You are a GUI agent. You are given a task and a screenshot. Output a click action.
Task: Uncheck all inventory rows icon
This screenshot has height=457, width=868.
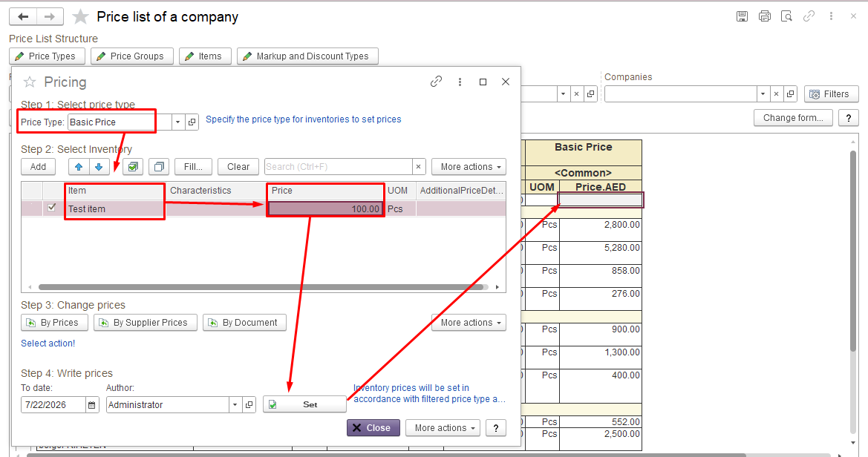tap(159, 166)
